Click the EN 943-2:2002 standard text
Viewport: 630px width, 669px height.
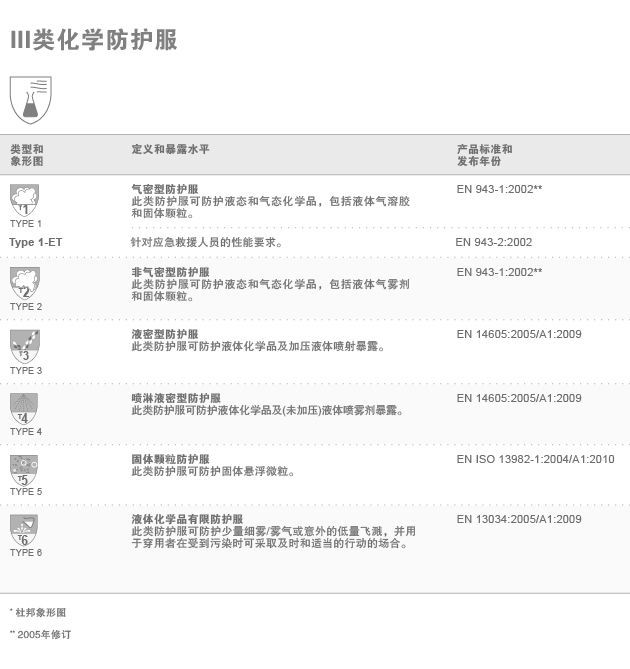pos(494,242)
